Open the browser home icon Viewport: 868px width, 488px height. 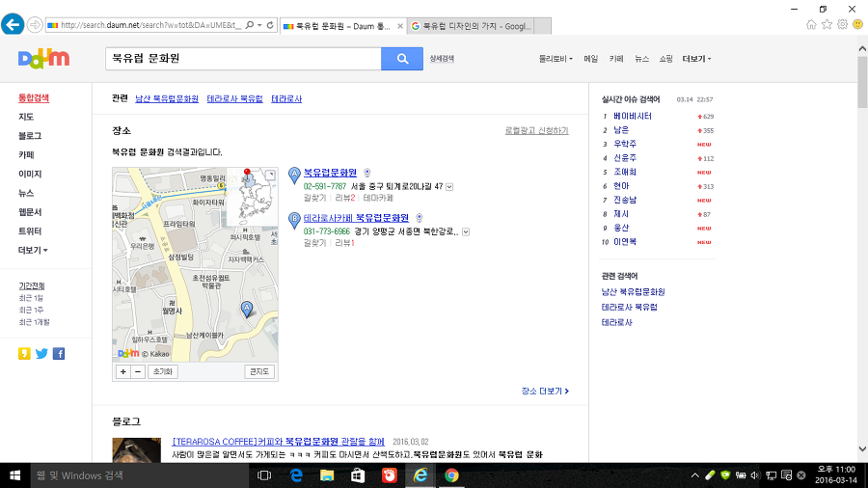pos(811,24)
